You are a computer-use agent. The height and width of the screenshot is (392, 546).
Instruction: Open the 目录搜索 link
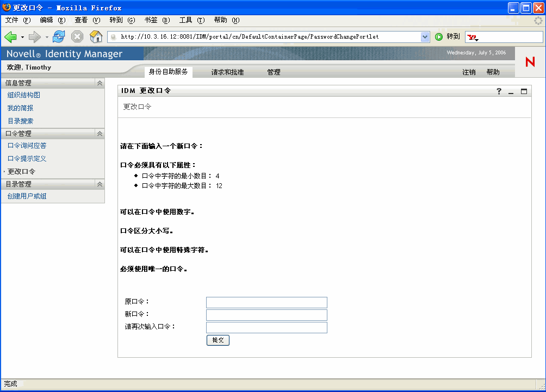(x=20, y=121)
